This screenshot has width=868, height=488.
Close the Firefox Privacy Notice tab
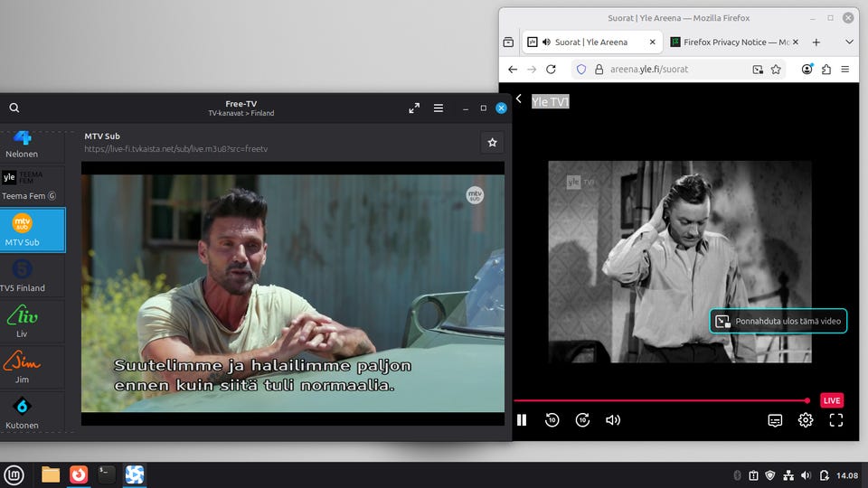point(796,42)
